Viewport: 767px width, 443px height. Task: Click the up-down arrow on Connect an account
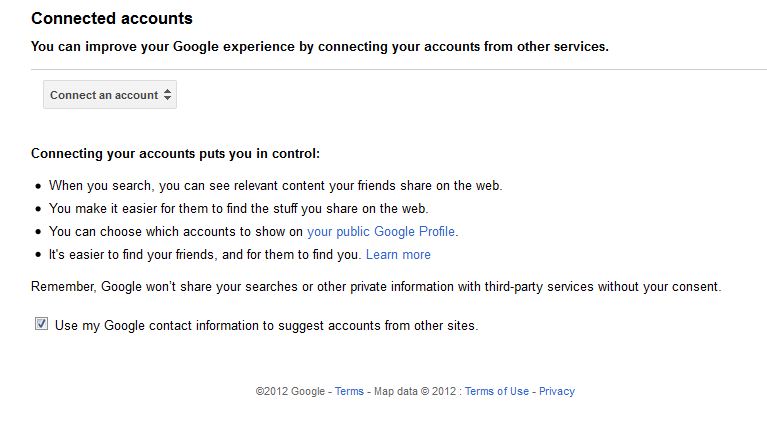pyautogui.click(x=168, y=95)
